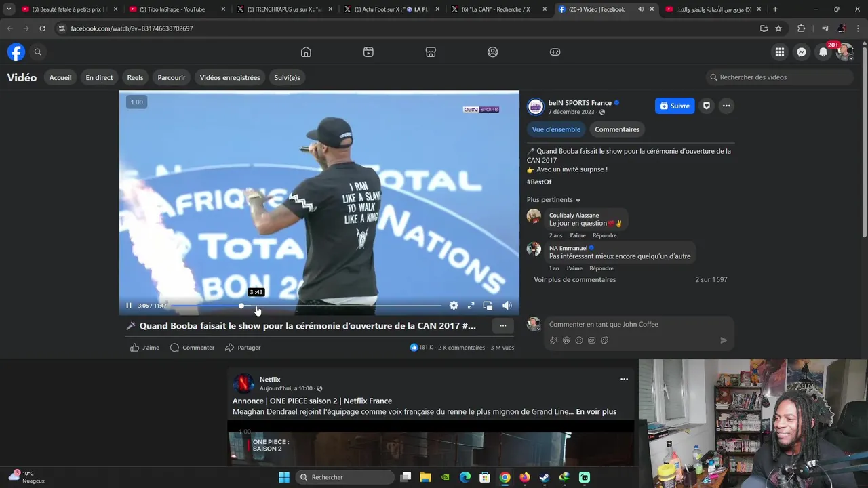Viewport: 868px width, 488px height.
Task: Open Facebook notifications bell
Action: pos(823,52)
